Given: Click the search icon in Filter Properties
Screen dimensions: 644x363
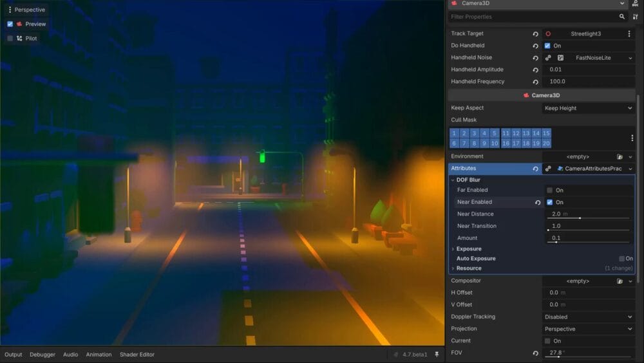Looking at the screenshot, I should [622, 17].
